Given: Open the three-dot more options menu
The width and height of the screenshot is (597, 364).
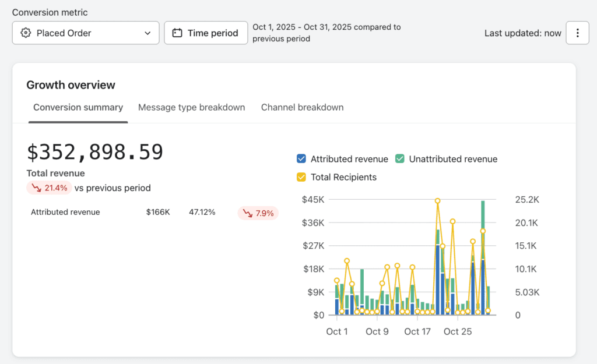Looking at the screenshot, I should 577,33.
